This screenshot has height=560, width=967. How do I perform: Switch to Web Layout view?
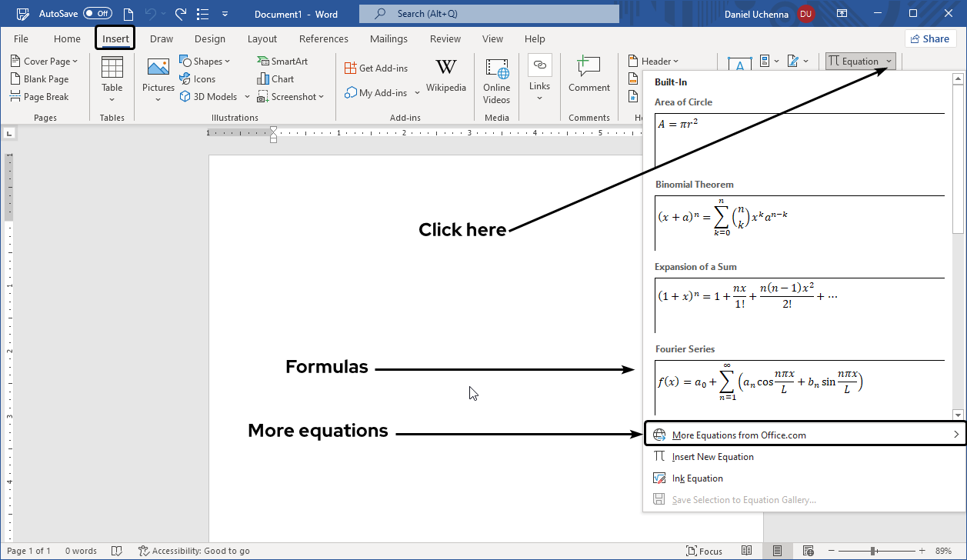point(808,551)
